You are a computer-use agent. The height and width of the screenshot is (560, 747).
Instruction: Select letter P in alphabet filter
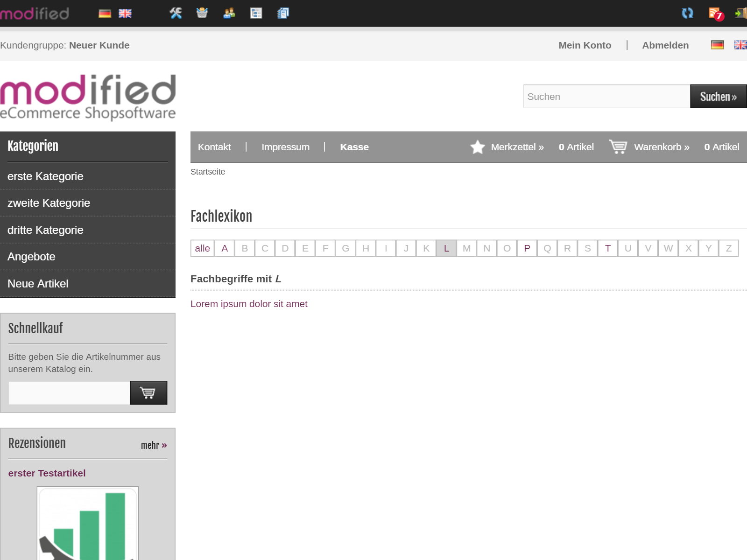[x=527, y=248]
